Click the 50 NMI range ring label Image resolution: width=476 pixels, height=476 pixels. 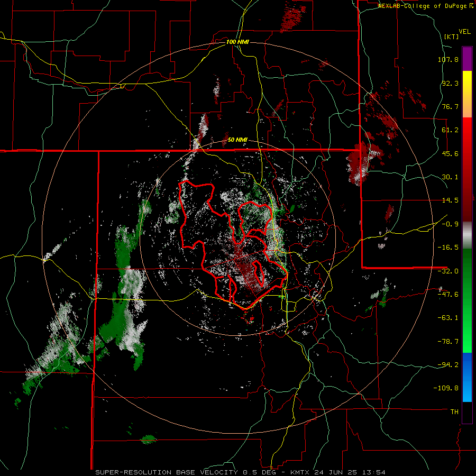pyautogui.click(x=237, y=140)
